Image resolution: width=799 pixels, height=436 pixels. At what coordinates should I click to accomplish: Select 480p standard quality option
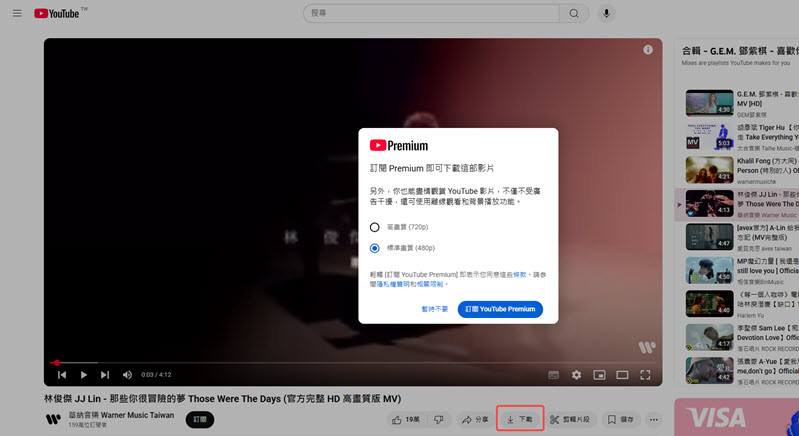(x=375, y=248)
